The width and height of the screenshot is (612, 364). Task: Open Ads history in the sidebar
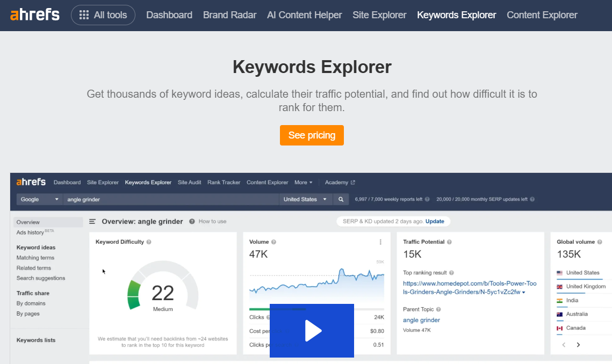tap(35, 232)
